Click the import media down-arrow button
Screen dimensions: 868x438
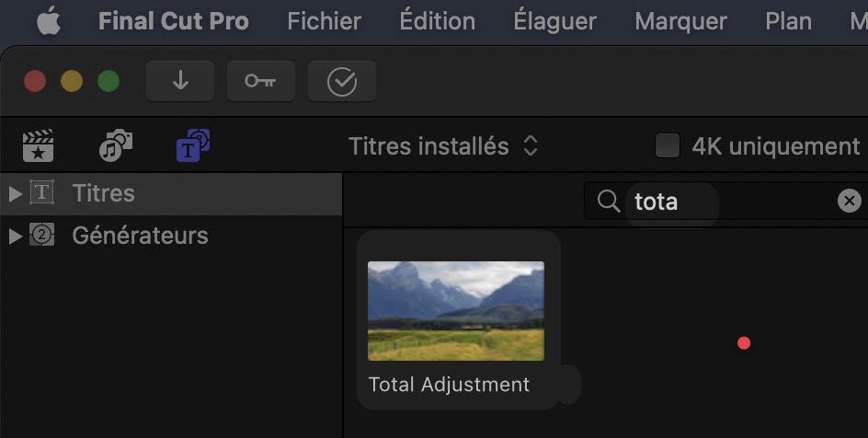point(180,81)
